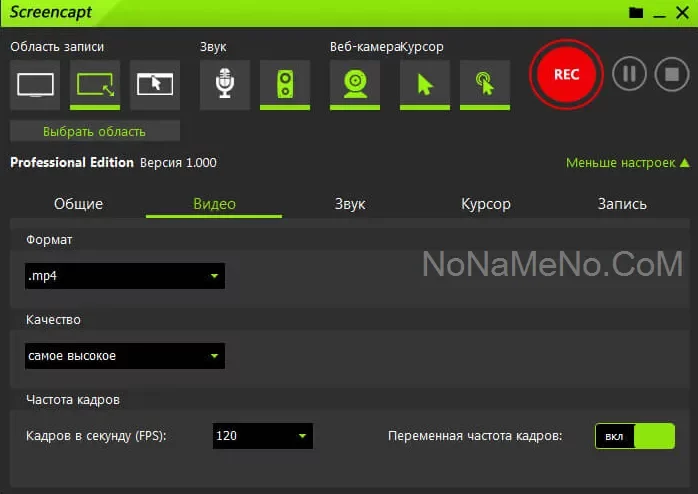Open the output folder icon in title bar

[x=636, y=13]
